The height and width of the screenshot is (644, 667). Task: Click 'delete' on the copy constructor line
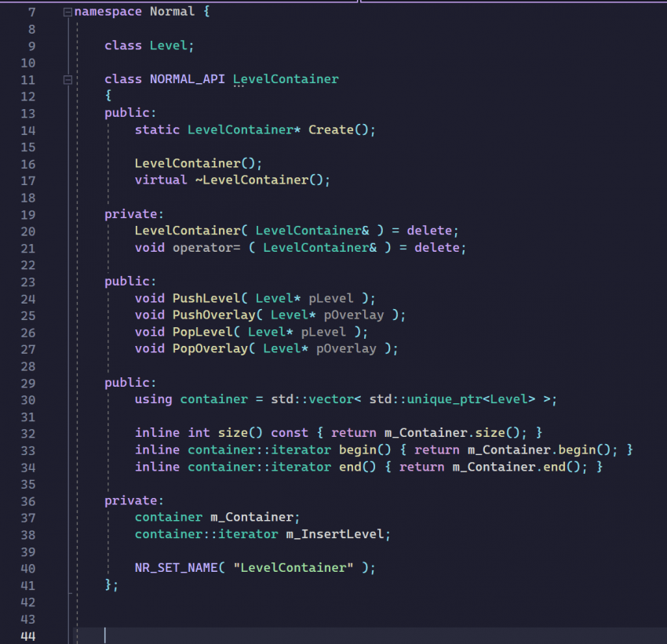click(x=429, y=231)
